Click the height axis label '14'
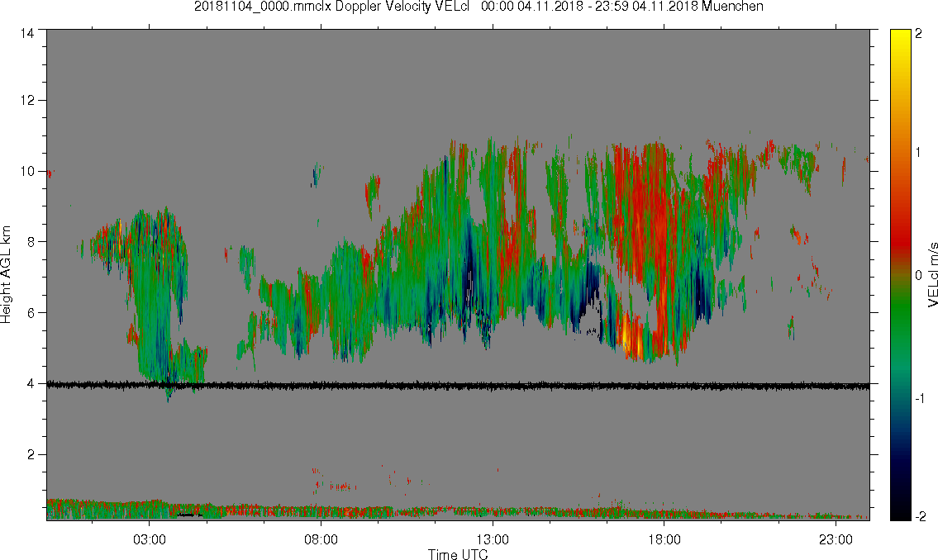 [27, 34]
